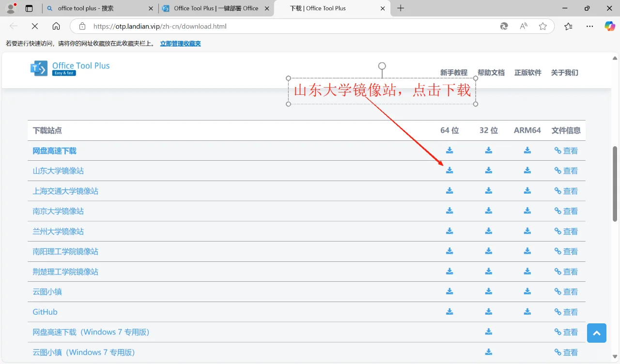620x364 pixels.
Task: Download 32-bit from 山东大学镜像站
Action: 489,170
